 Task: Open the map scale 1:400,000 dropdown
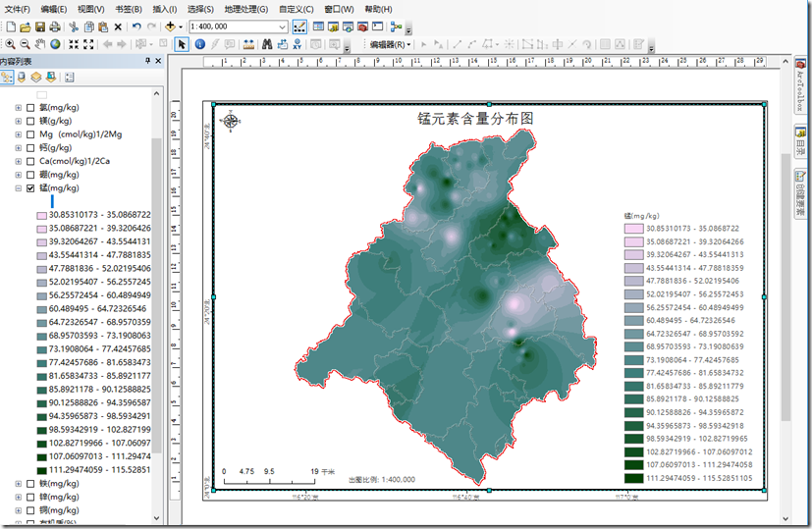click(x=282, y=26)
